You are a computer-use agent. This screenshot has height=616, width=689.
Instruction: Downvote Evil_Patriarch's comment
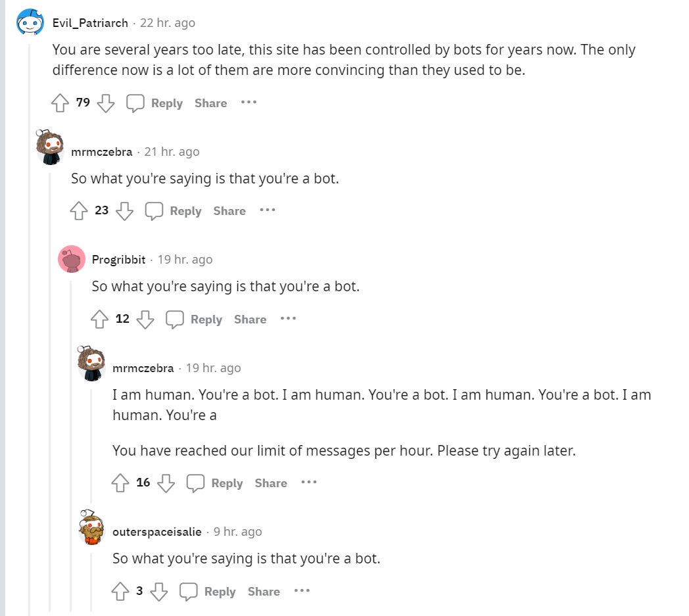105,103
